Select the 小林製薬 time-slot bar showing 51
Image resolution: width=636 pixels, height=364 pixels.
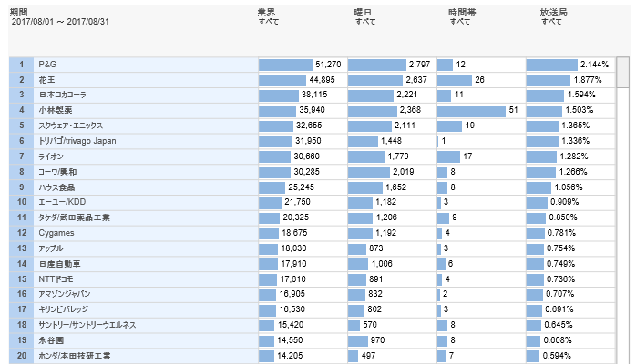click(472, 110)
